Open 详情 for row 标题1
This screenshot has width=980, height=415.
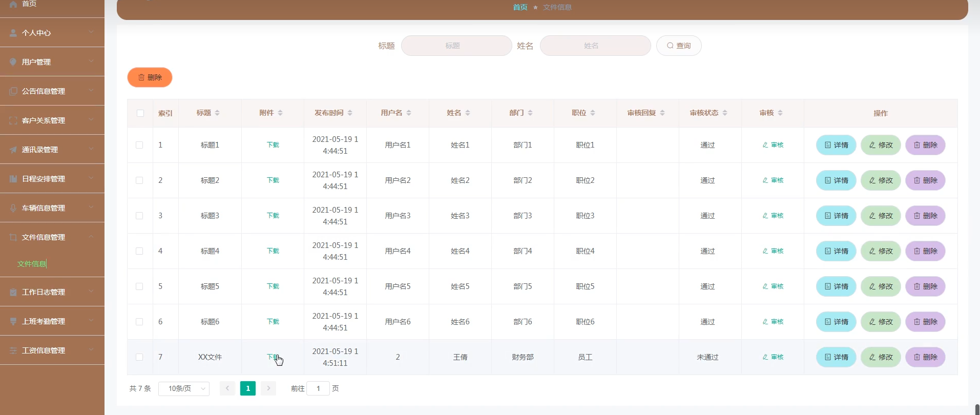(836, 145)
